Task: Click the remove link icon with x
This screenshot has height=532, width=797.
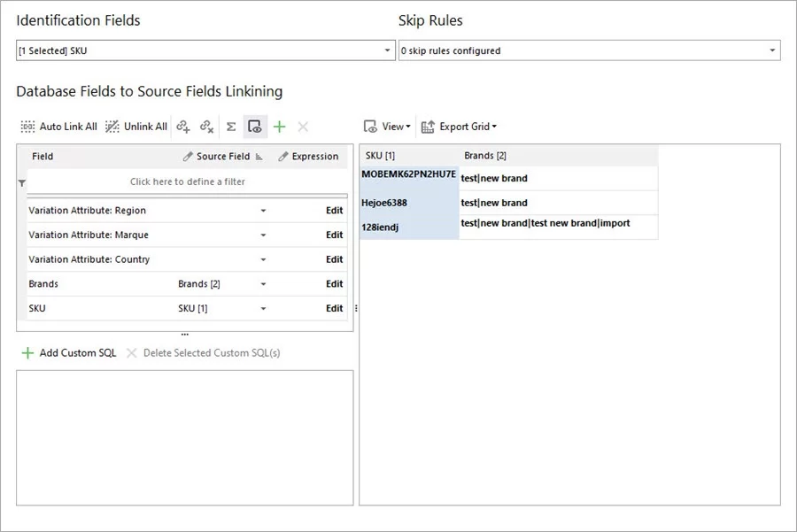Action: point(206,127)
